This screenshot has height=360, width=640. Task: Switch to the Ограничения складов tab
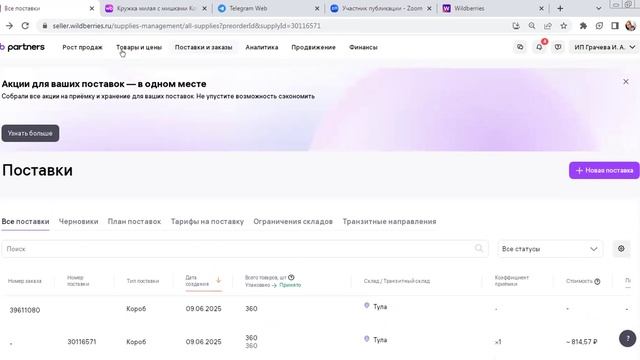point(293,222)
